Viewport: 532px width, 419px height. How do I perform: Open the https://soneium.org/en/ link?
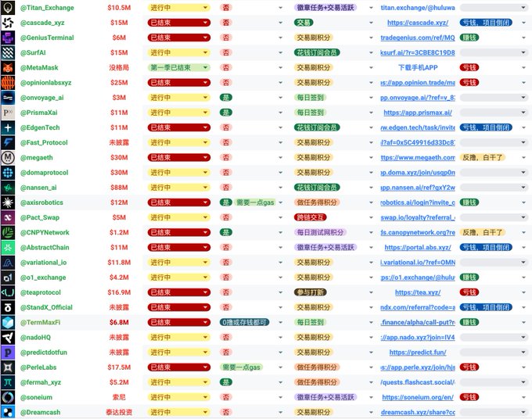(x=418, y=397)
